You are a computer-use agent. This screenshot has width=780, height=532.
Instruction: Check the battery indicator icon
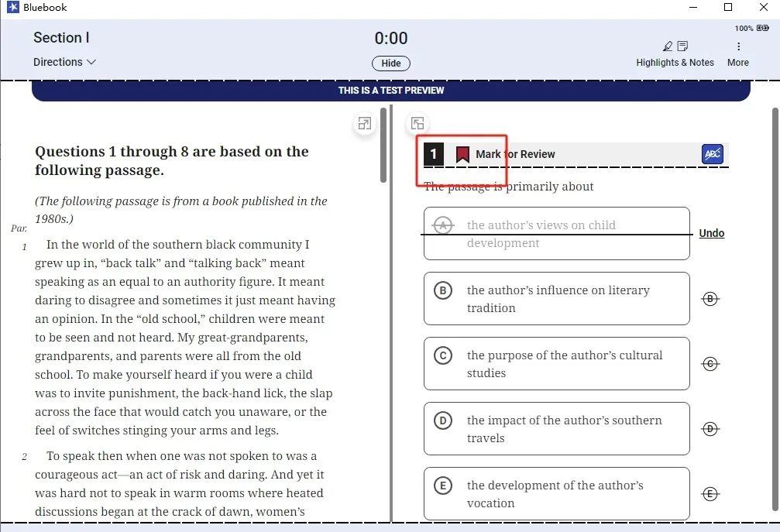[763, 29]
